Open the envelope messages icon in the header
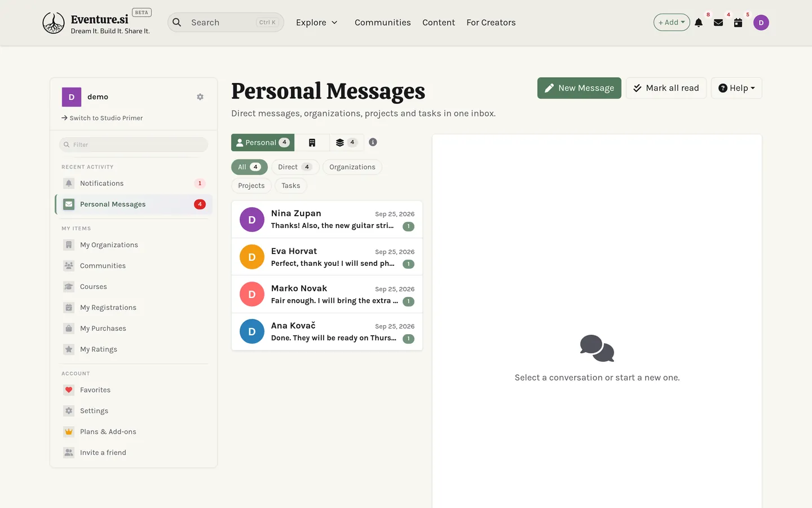 click(x=718, y=23)
